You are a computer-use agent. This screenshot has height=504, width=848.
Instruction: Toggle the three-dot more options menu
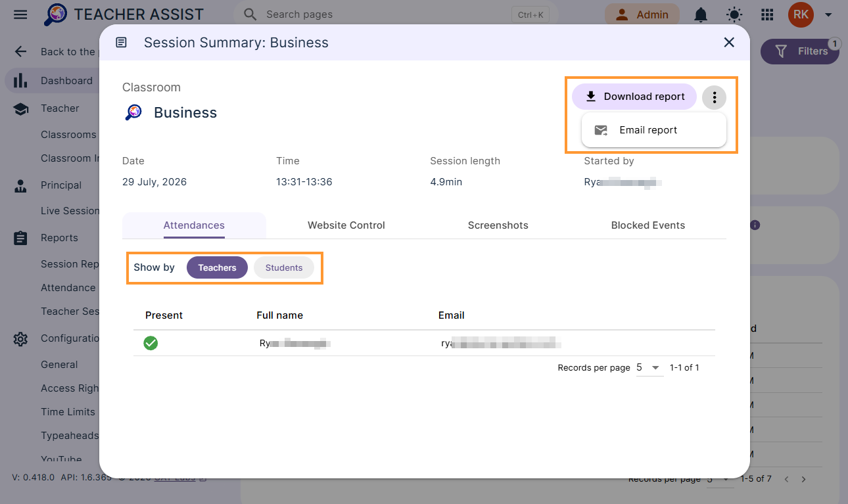click(715, 98)
